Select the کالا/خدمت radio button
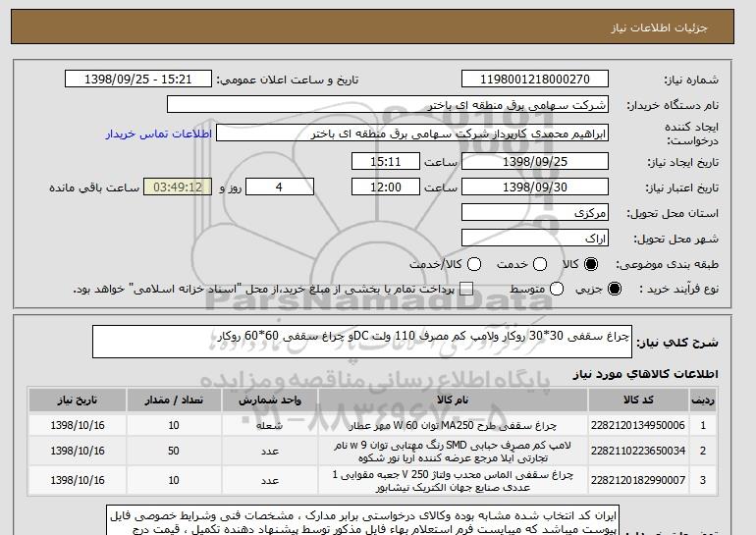 [x=474, y=264]
